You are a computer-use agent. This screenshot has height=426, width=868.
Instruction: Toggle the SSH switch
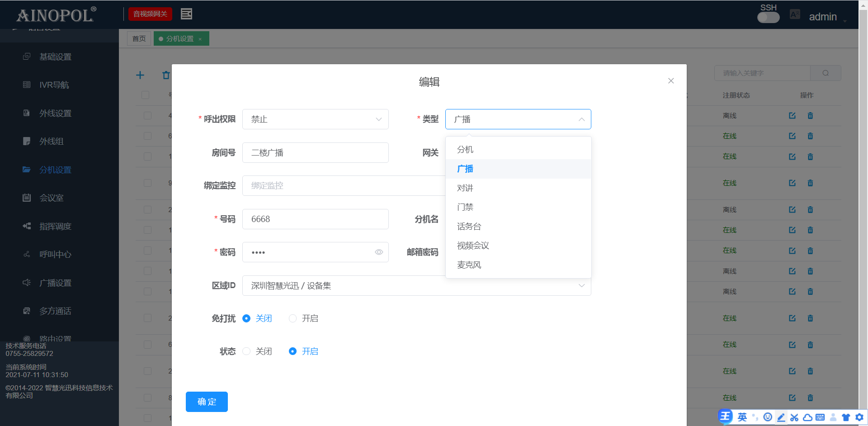[768, 18]
